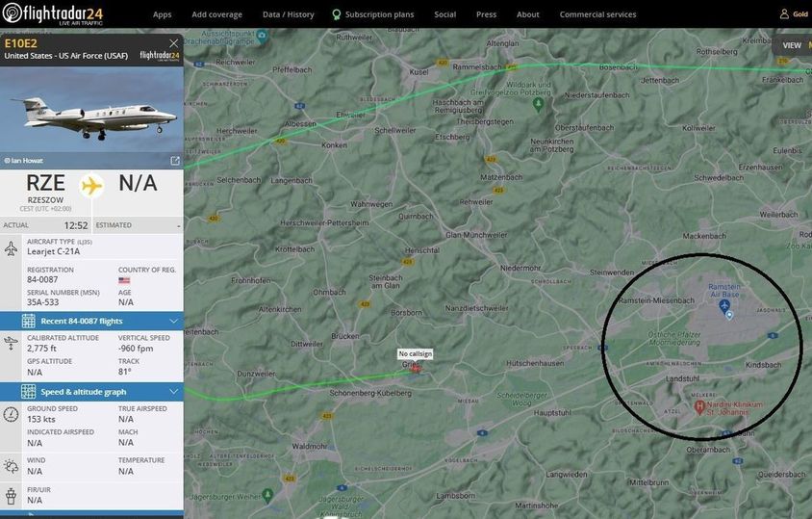This screenshot has height=519, width=812.
Task: Close the E10E2 flight details panel
Action: 174,43
